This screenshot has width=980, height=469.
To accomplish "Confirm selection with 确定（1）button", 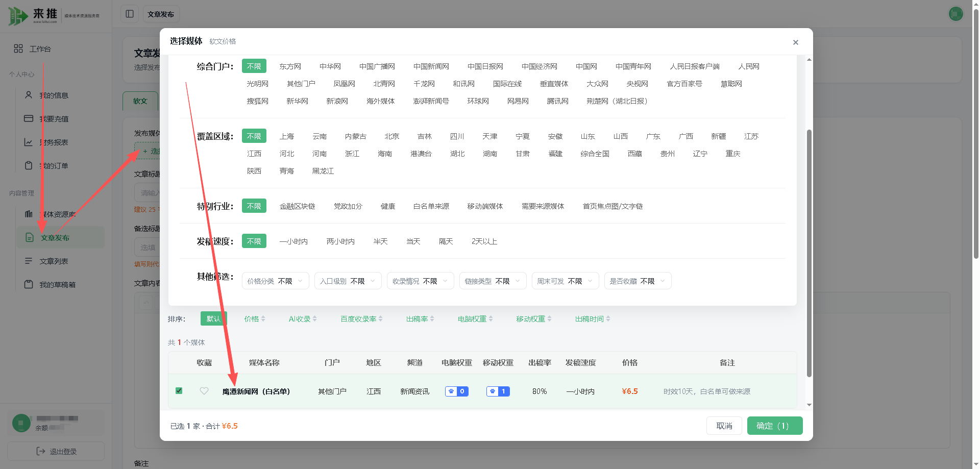I will coord(775,426).
